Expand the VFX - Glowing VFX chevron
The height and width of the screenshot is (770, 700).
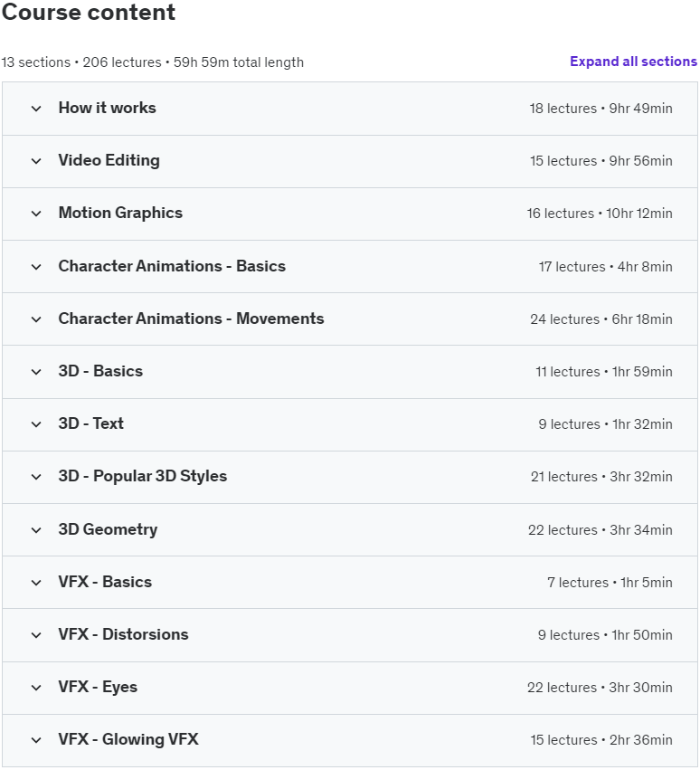point(36,740)
